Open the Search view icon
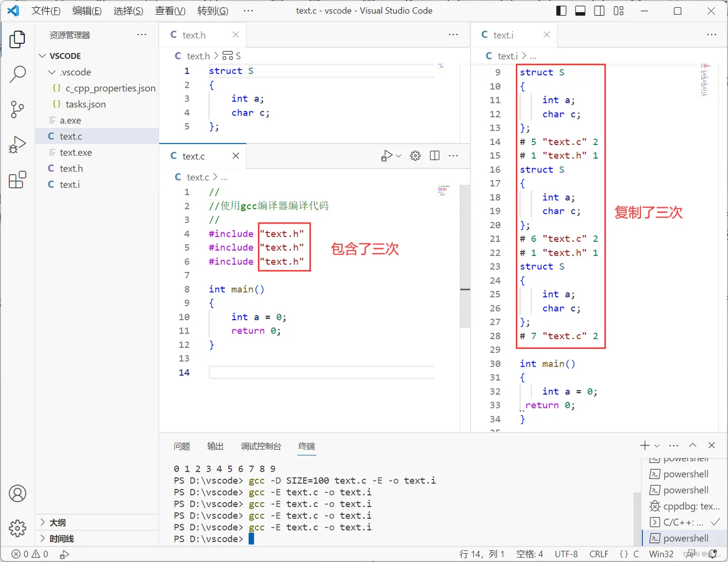Viewport: 728px width, 562px height. coord(17,74)
